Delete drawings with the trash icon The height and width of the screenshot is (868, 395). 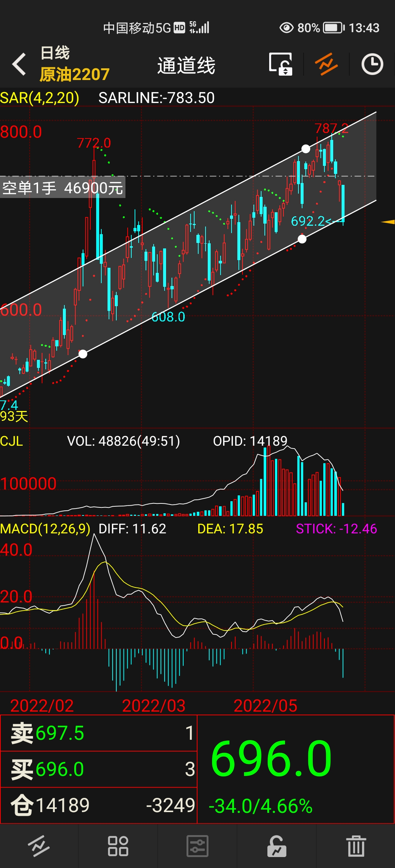[356, 846]
